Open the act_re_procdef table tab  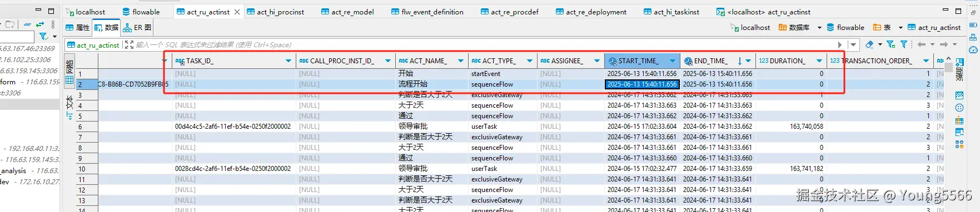pos(510,12)
